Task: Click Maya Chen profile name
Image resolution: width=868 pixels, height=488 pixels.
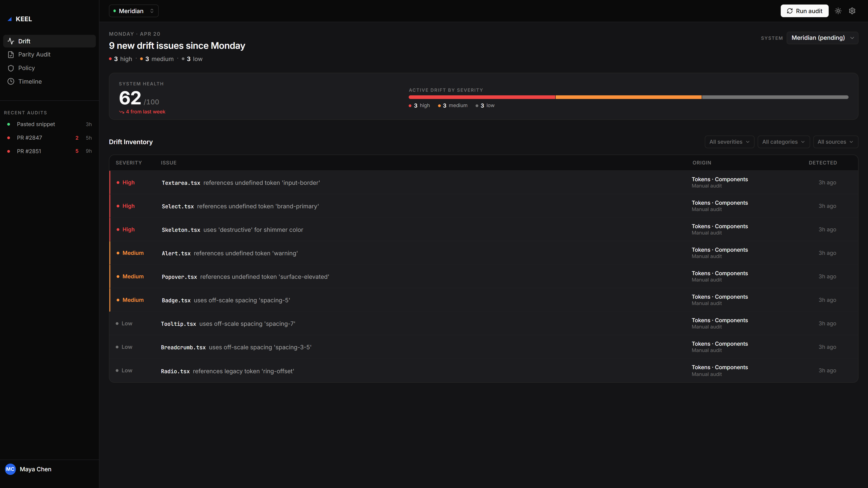Action: click(x=35, y=469)
